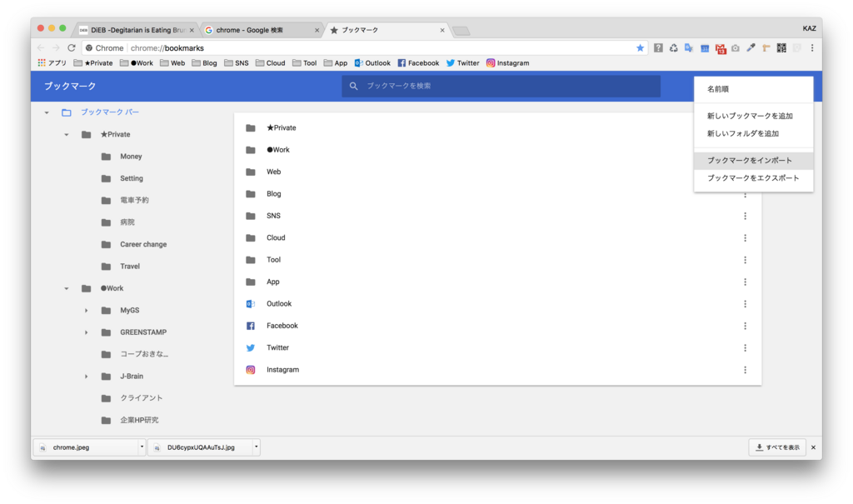This screenshot has height=504, width=853.
Task: Expand the J-Brain folder
Action: coord(86,377)
